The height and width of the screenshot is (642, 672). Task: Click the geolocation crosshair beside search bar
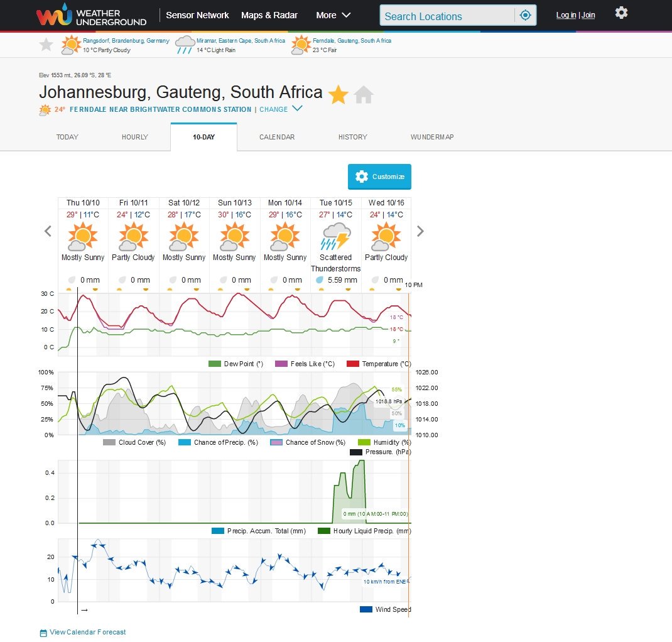pos(525,14)
